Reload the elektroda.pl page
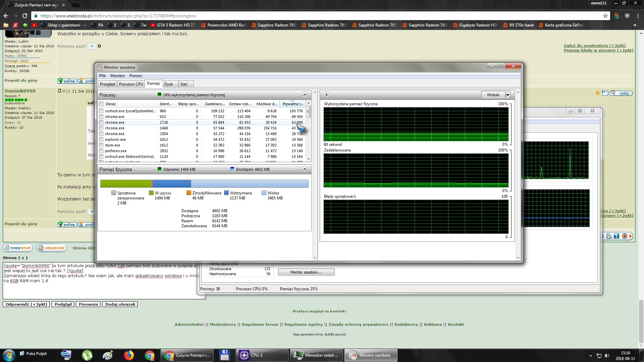This screenshot has height=362, width=644. tap(25, 16)
